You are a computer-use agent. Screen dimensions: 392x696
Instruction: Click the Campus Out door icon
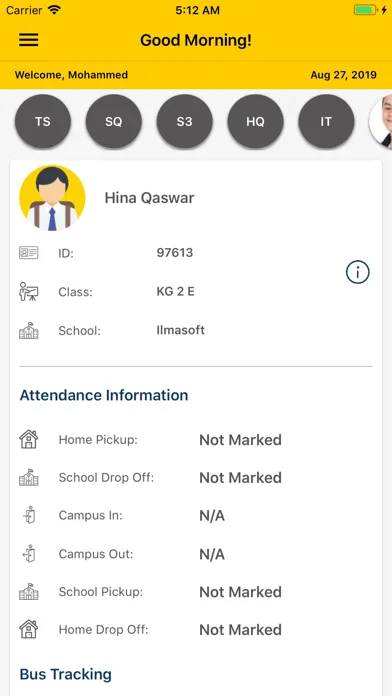click(29, 554)
